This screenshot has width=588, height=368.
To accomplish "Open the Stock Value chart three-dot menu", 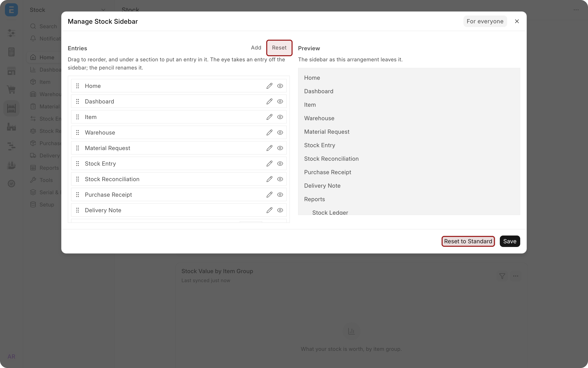I will tap(516, 276).
